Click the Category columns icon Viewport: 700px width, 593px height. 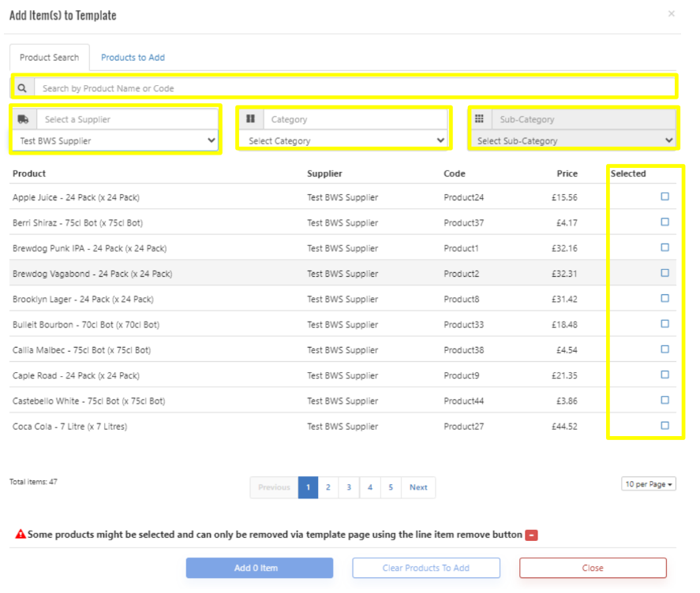pyautogui.click(x=250, y=119)
